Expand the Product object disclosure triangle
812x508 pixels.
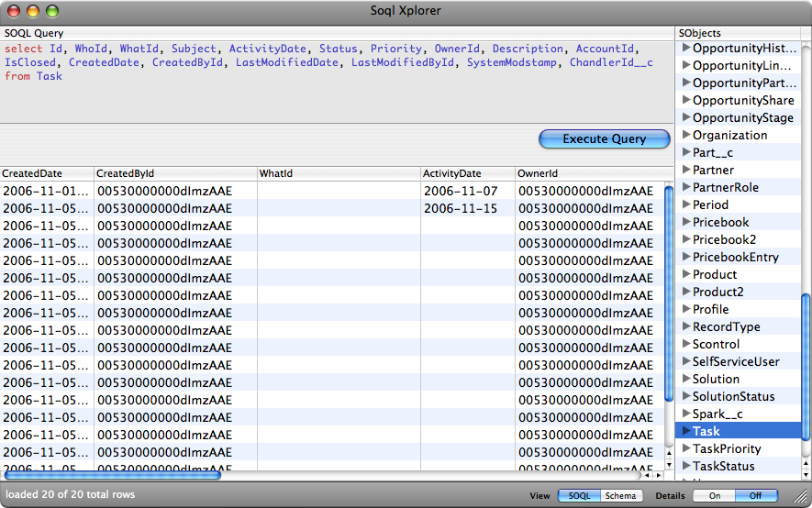click(x=686, y=273)
